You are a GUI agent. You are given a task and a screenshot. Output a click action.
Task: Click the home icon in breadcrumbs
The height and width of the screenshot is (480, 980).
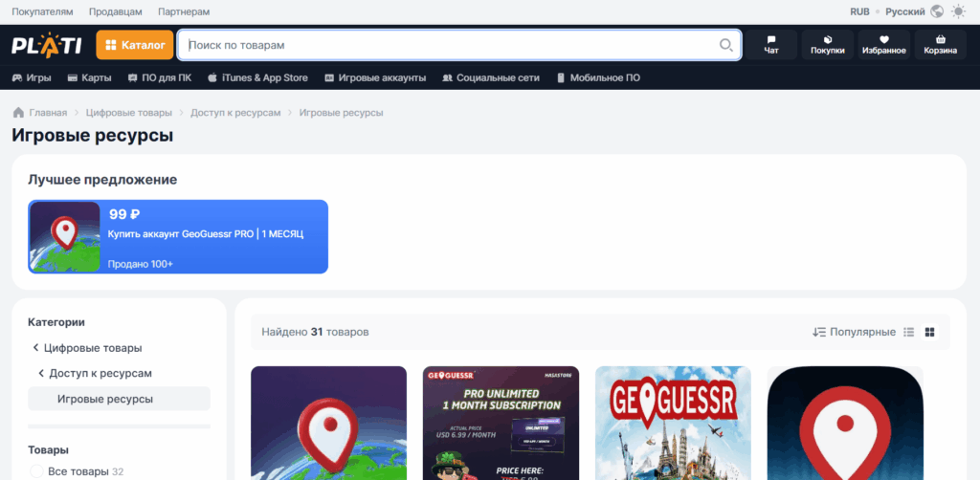tap(18, 113)
